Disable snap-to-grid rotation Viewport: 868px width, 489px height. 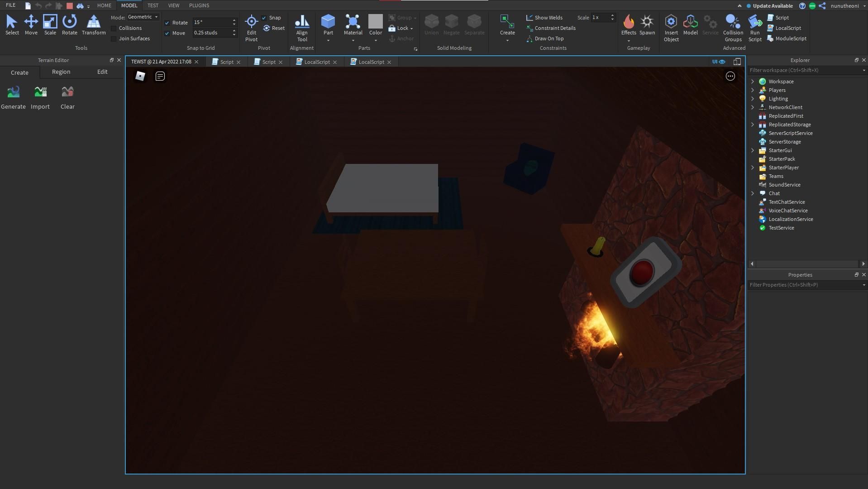pos(167,23)
